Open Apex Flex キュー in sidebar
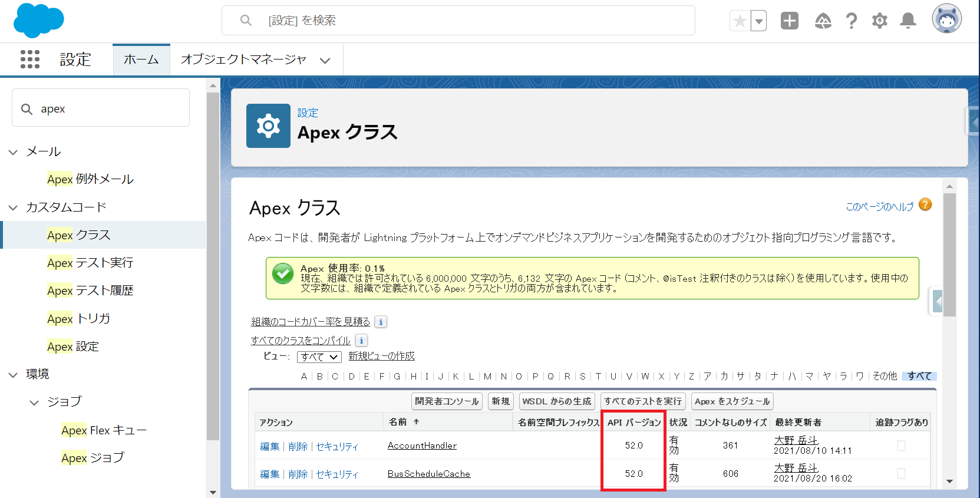 pyautogui.click(x=104, y=430)
